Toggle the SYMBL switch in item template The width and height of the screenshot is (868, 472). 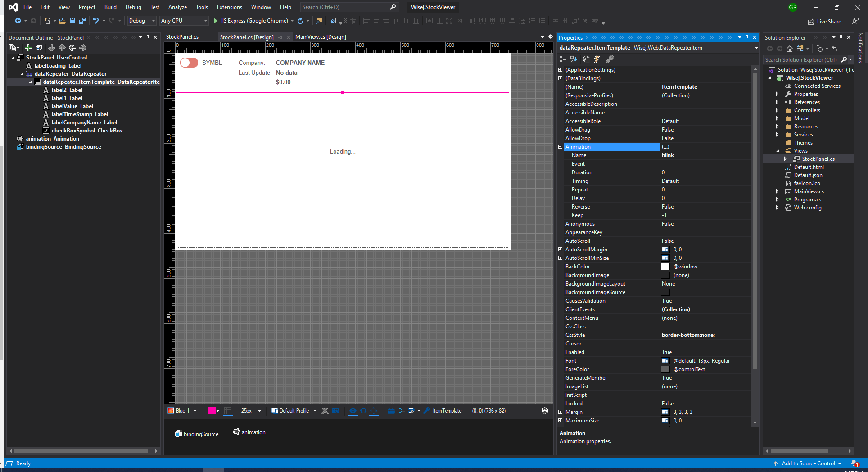189,63
